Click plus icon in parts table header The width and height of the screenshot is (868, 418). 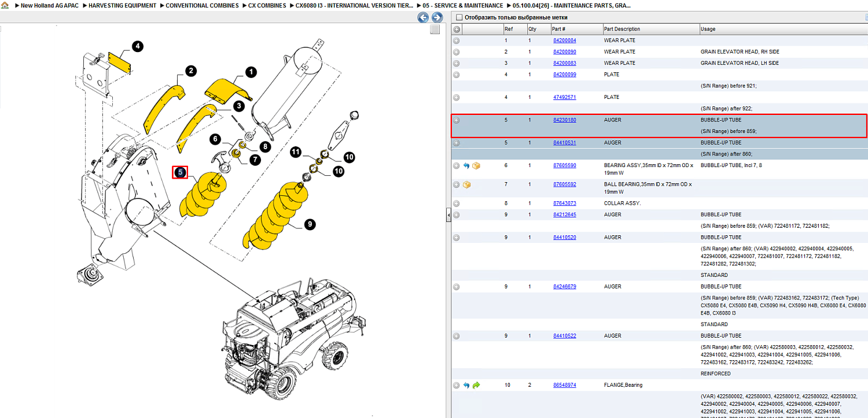(457, 29)
